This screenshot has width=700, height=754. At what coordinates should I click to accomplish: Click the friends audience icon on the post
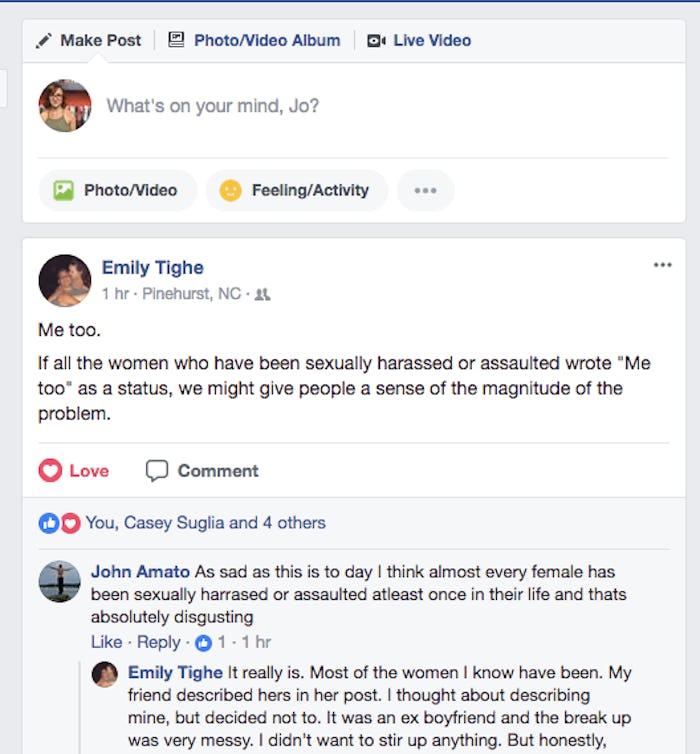point(262,295)
